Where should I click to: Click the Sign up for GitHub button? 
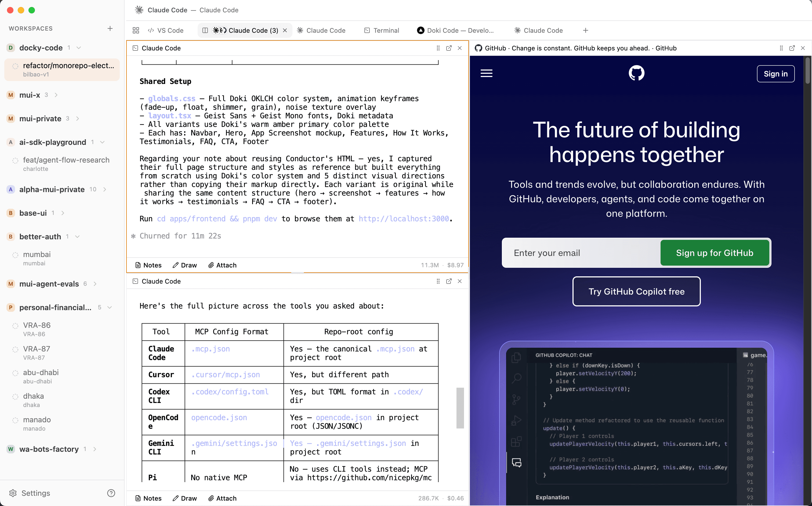(715, 253)
